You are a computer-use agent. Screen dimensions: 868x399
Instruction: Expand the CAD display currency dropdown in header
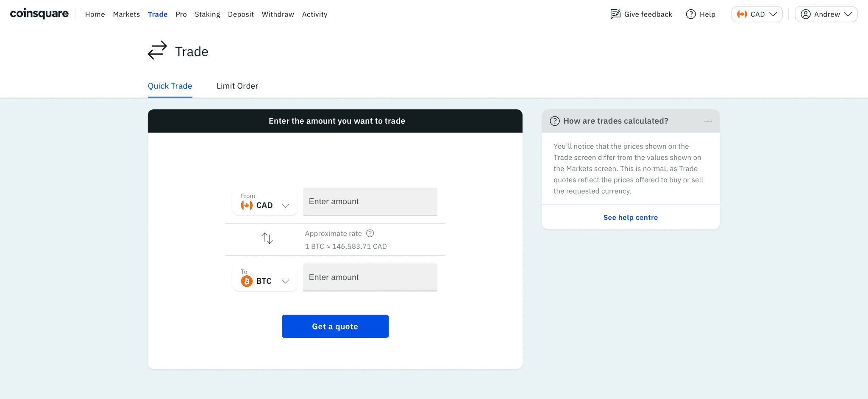[757, 14]
